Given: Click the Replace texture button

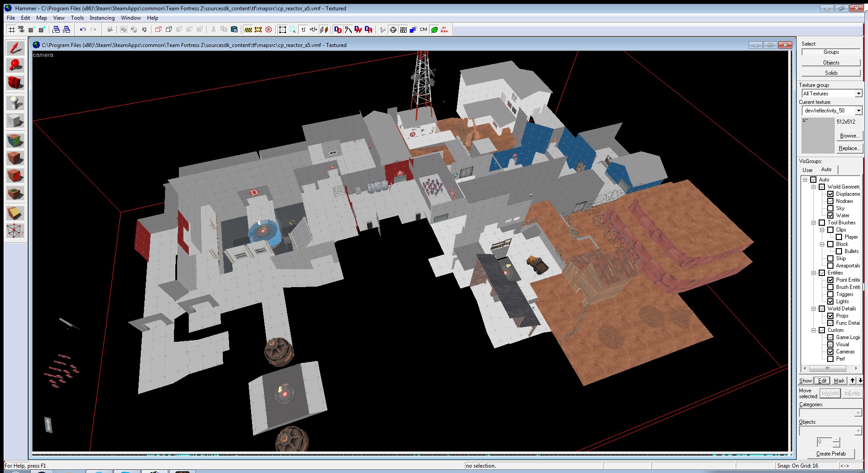Looking at the screenshot, I should tap(849, 148).
